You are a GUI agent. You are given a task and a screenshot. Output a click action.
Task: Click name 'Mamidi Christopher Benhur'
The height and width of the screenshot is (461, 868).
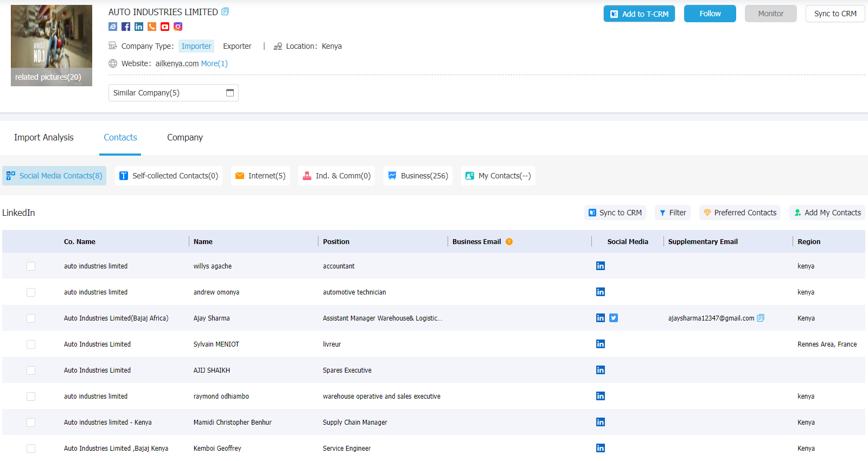click(233, 422)
